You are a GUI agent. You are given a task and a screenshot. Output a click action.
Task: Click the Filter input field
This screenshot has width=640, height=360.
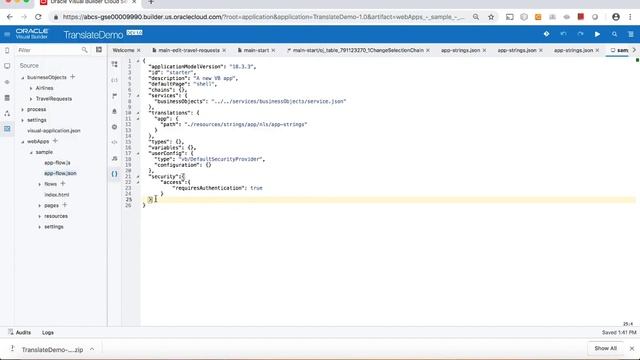pyautogui.click(x=49, y=50)
